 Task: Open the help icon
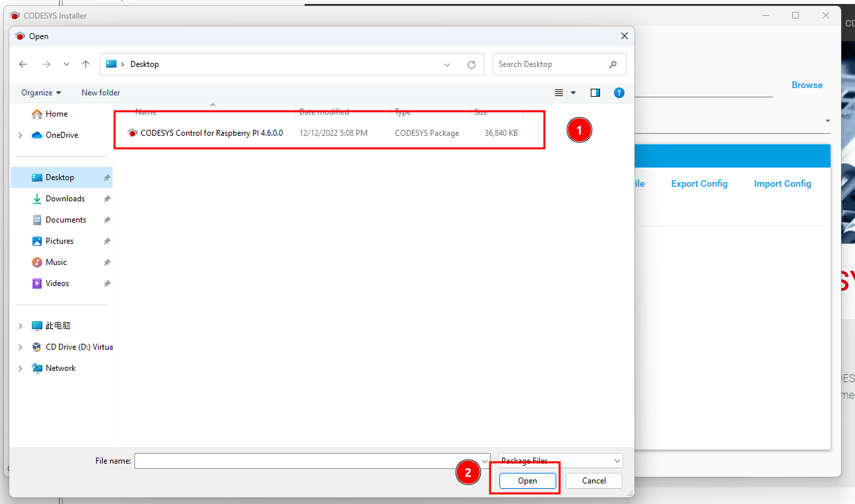[619, 93]
